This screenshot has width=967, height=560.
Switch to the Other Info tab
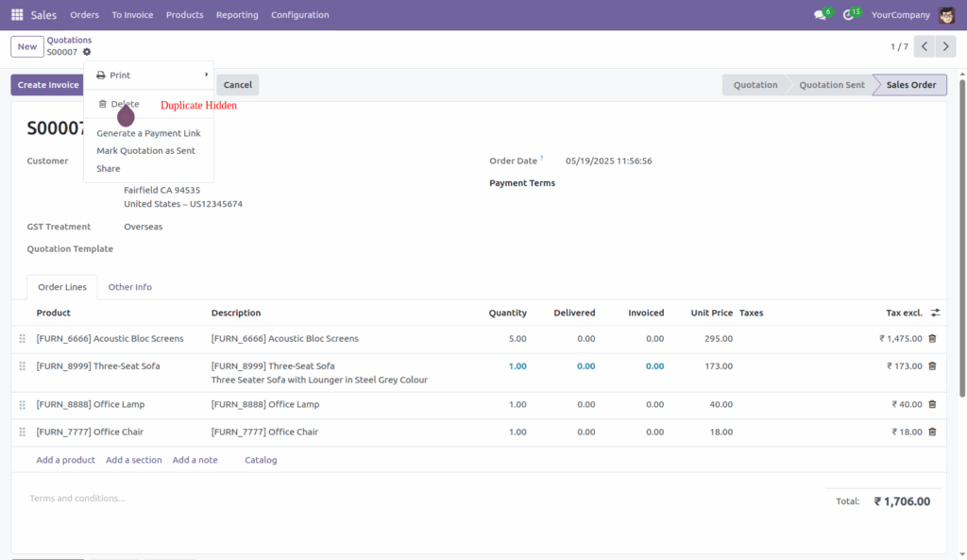(129, 286)
